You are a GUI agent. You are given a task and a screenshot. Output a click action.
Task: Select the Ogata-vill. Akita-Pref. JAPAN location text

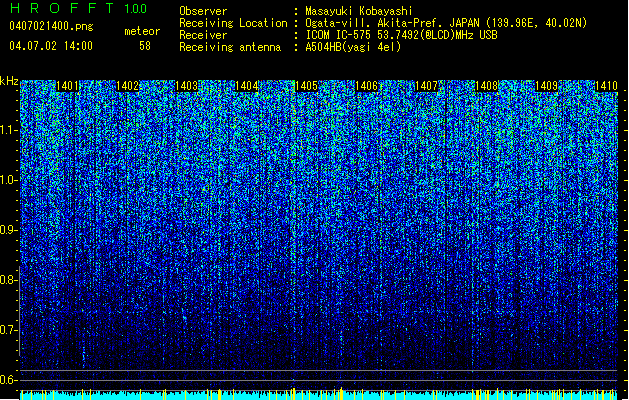pyautogui.click(x=446, y=23)
